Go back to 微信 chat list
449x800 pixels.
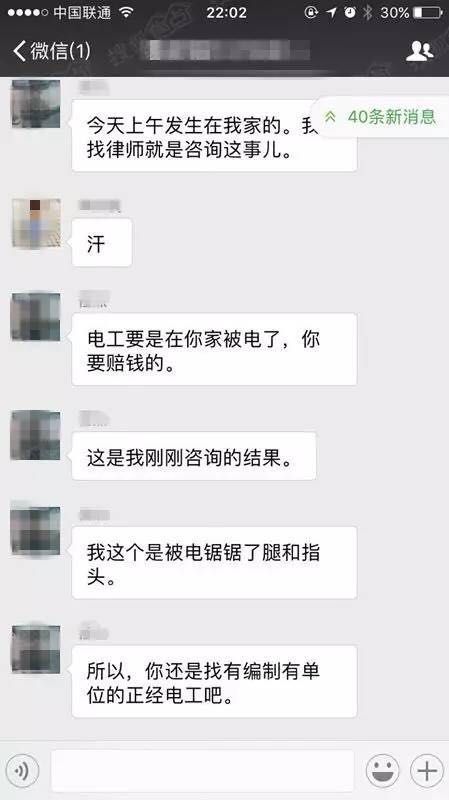click(x=52, y=51)
